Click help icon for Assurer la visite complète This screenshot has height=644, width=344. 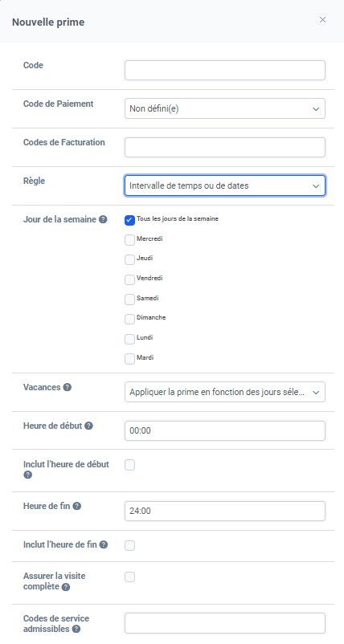(x=66, y=587)
